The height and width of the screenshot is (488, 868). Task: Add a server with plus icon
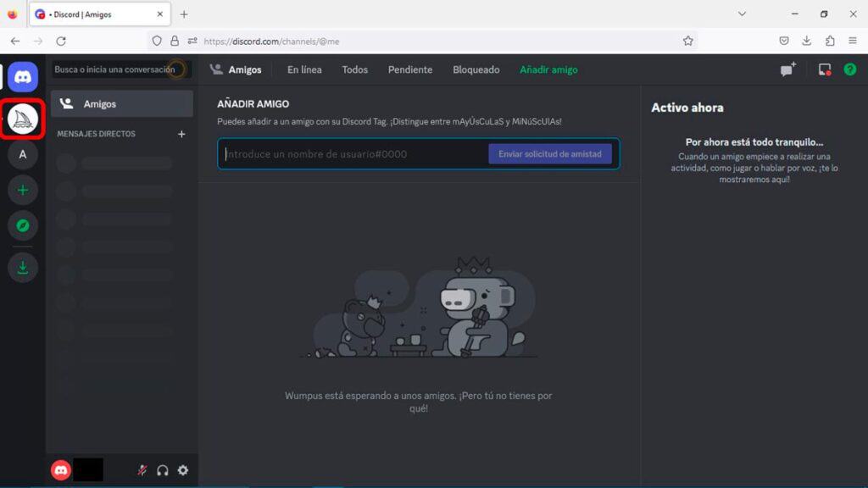point(23,191)
